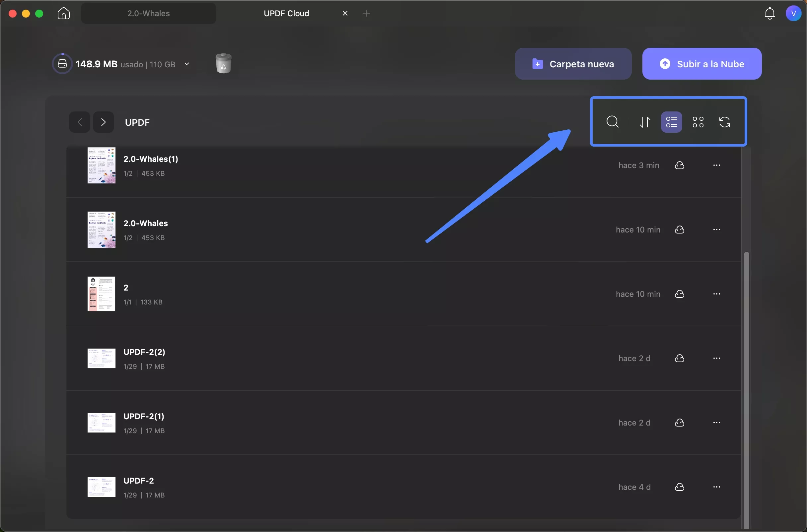This screenshot has width=807, height=532.
Task: Click the cloud icon on the UPDF-2 row dated hace 4 d
Action: [679, 487]
